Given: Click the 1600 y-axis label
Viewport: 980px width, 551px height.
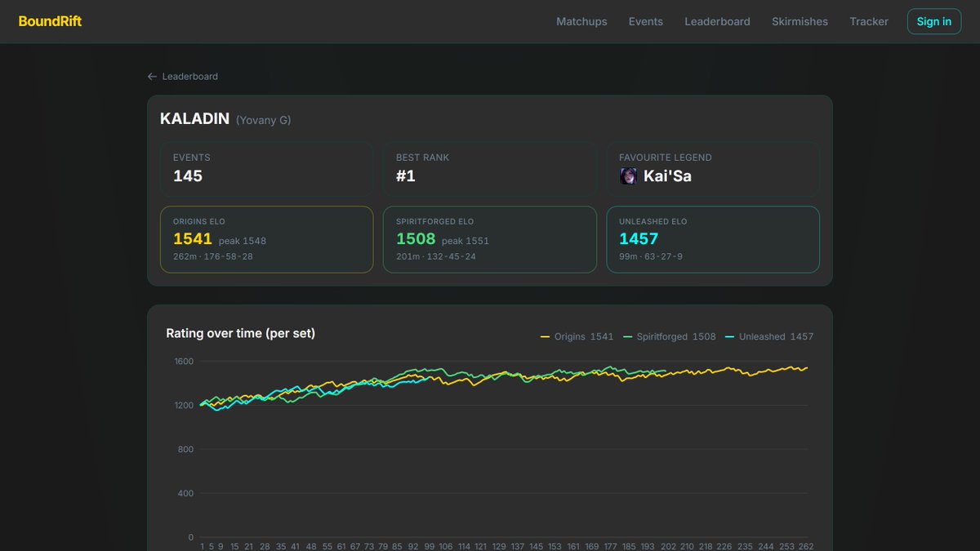Looking at the screenshot, I should [x=185, y=361].
